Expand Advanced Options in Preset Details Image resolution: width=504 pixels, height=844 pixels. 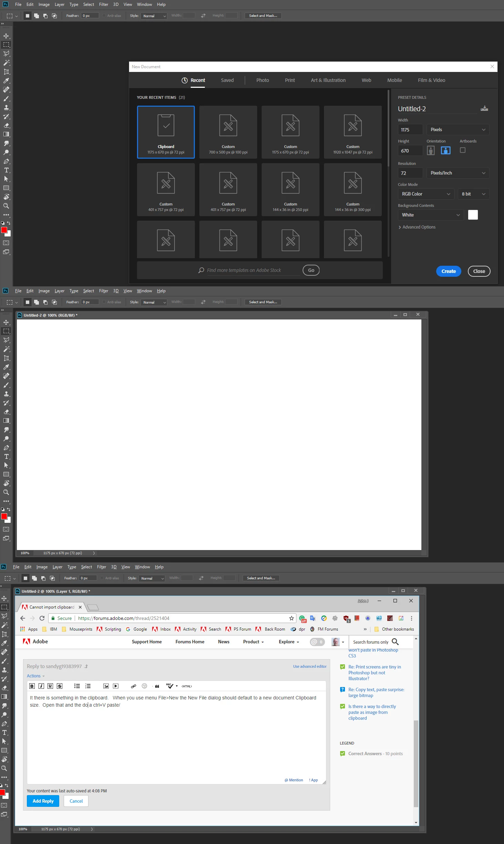pyautogui.click(x=417, y=227)
